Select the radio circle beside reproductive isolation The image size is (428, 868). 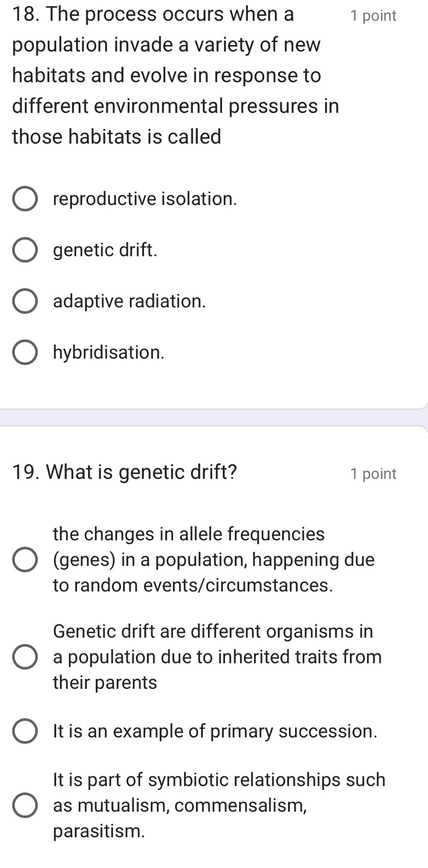point(25,199)
